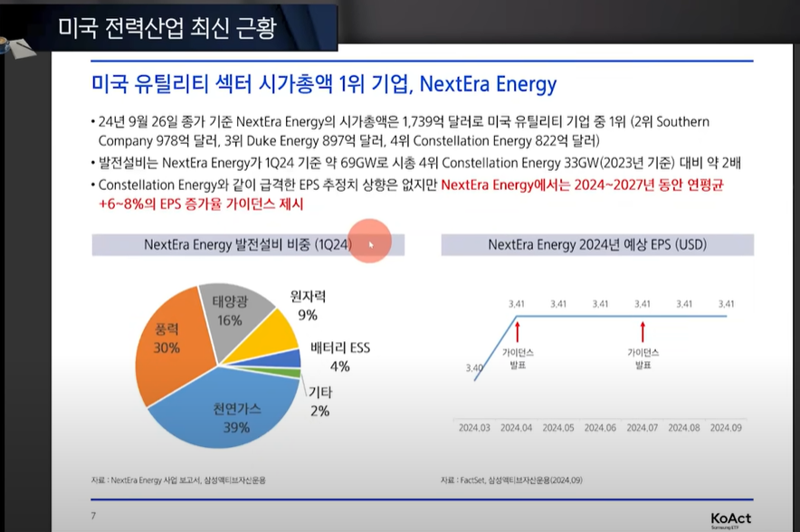Click the '3.41' label above 2024.09
800x532 pixels.
(x=726, y=304)
